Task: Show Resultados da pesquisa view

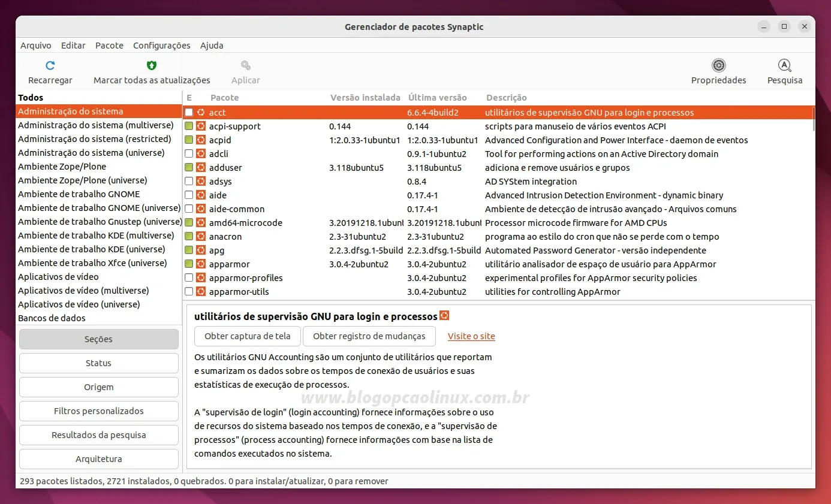Action: [99, 435]
